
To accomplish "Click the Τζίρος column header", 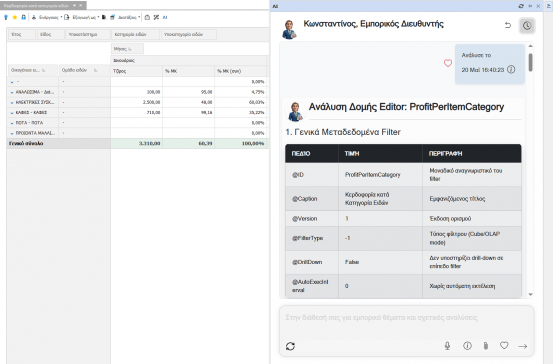I will coord(136,71).
